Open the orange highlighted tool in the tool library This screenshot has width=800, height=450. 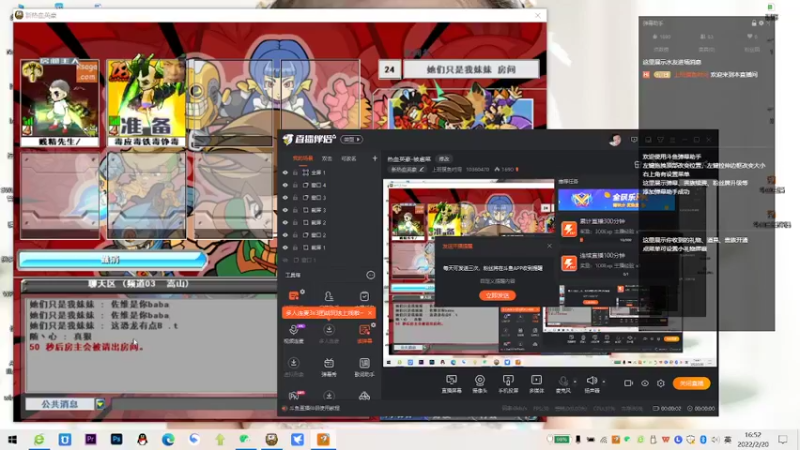tap(364, 333)
